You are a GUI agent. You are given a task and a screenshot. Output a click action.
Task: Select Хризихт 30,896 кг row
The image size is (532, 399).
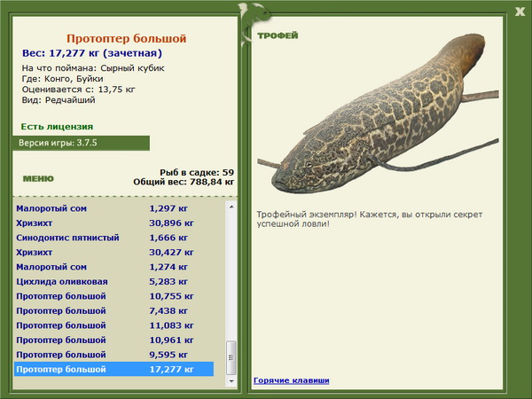click(114, 223)
